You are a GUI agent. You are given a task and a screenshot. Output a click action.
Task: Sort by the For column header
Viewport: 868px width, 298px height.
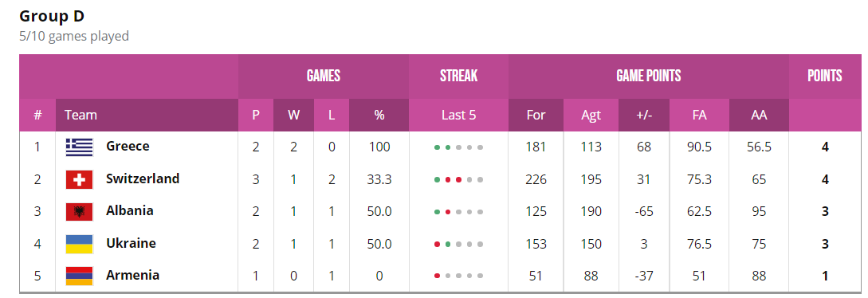pyautogui.click(x=536, y=115)
